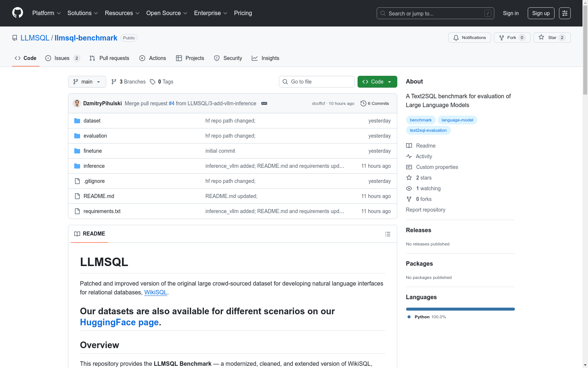
Task: Click the Activity pulse icon
Action: [x=409, y=156]
